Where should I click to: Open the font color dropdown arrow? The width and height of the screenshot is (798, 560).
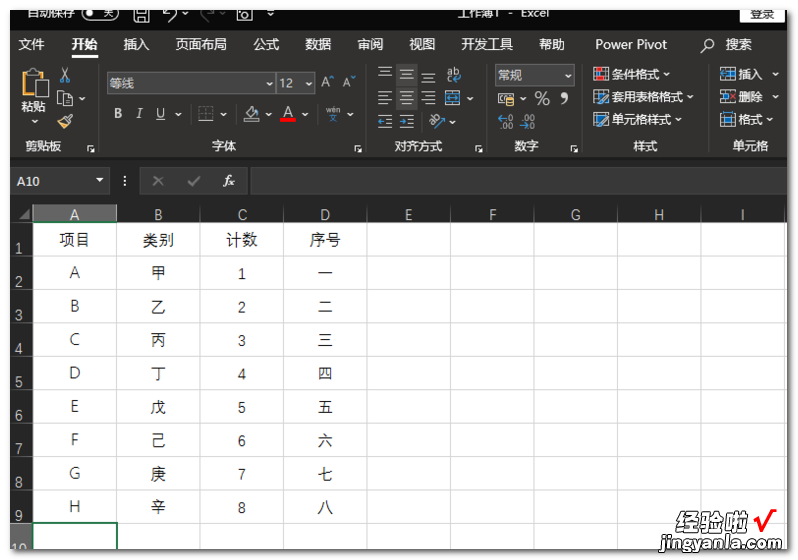pos(305,114)
